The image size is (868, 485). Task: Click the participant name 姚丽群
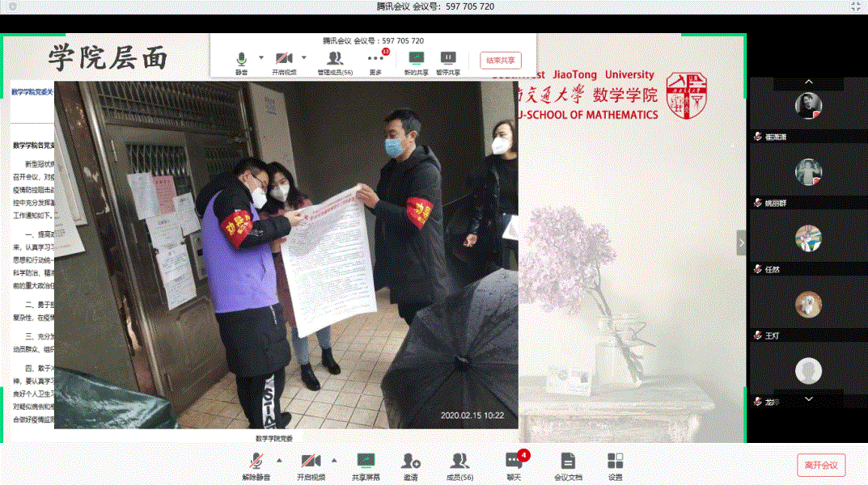pos(776,204)
